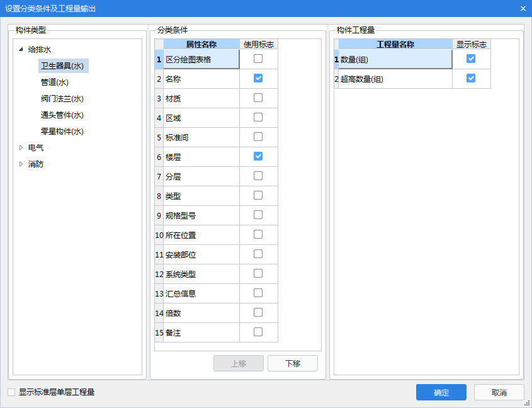Select the 系统类型 attribute row

tap(201, 274)
